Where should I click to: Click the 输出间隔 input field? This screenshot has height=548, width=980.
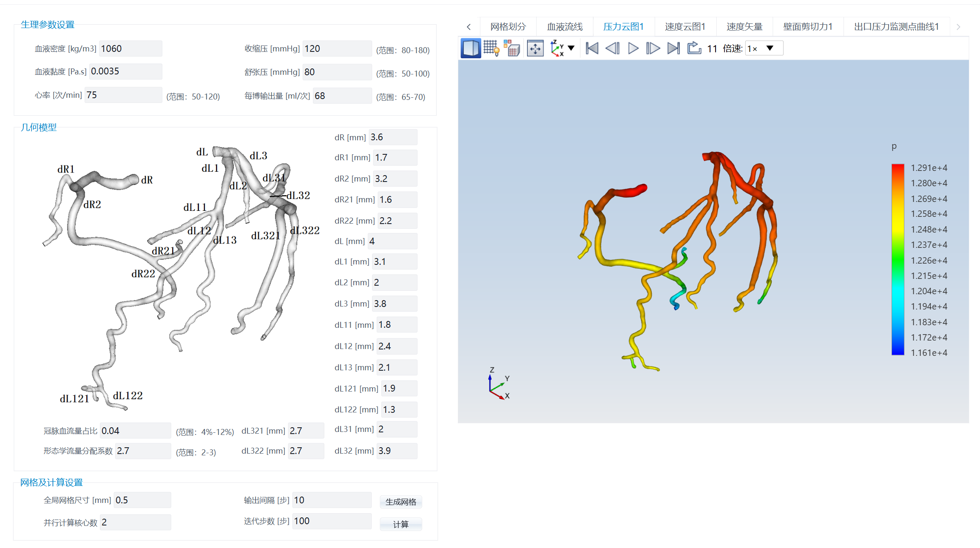[x=332, y=500]
